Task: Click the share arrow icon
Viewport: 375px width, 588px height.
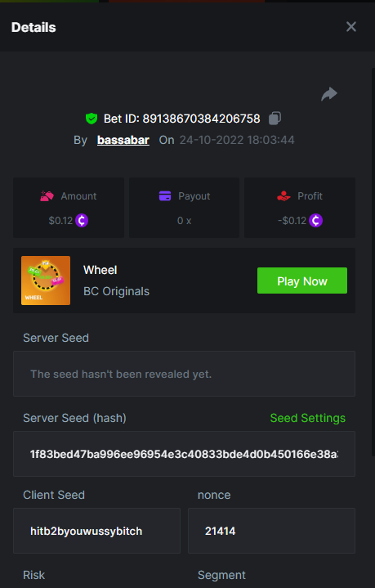Action: [329, 94]
